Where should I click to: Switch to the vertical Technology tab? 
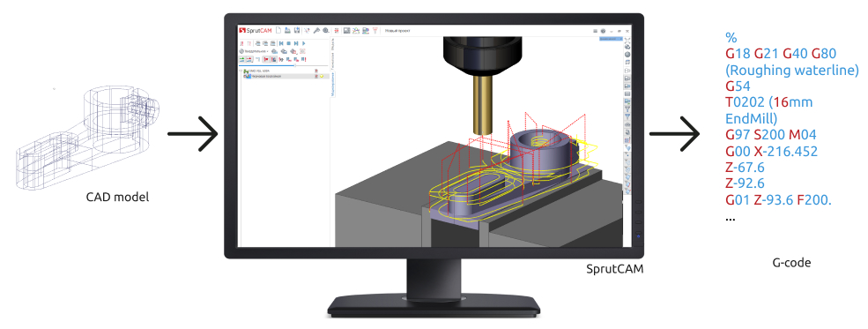(x=333, y=61)
